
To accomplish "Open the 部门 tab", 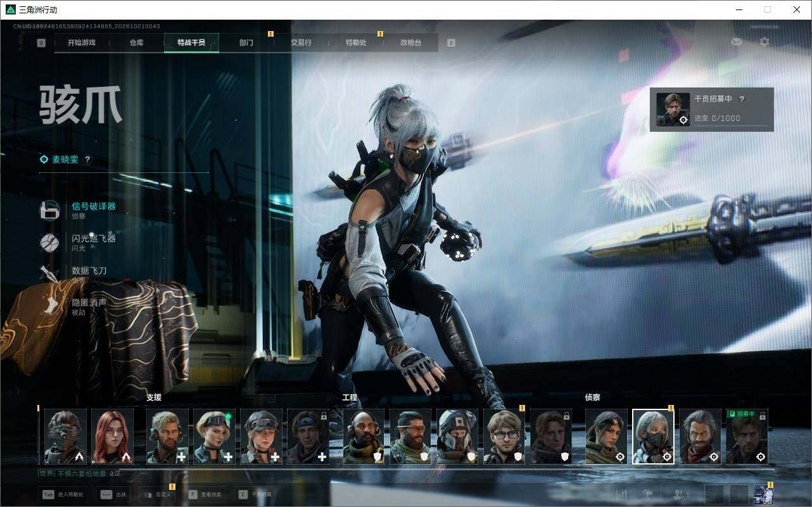I will 246,43.
